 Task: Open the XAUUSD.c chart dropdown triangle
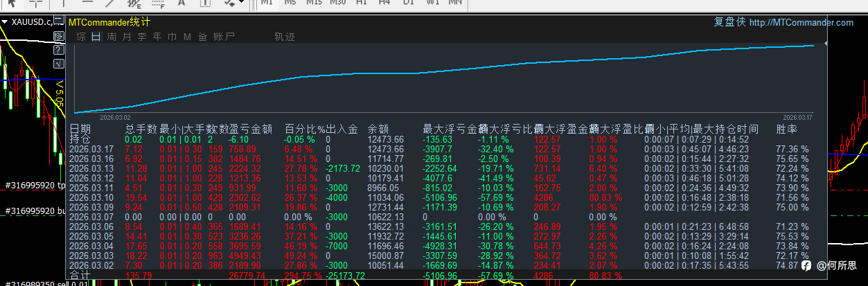point(5,22)
